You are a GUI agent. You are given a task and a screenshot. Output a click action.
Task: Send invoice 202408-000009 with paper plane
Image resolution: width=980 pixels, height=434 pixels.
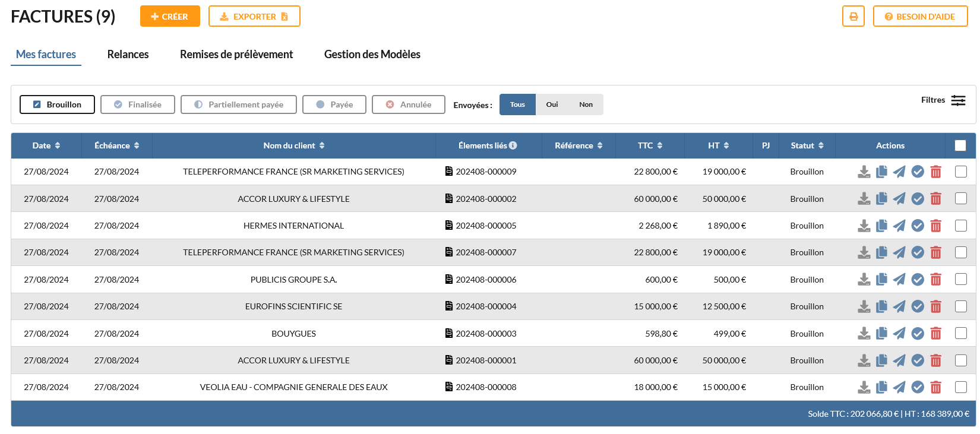click(x=900, y=172)
